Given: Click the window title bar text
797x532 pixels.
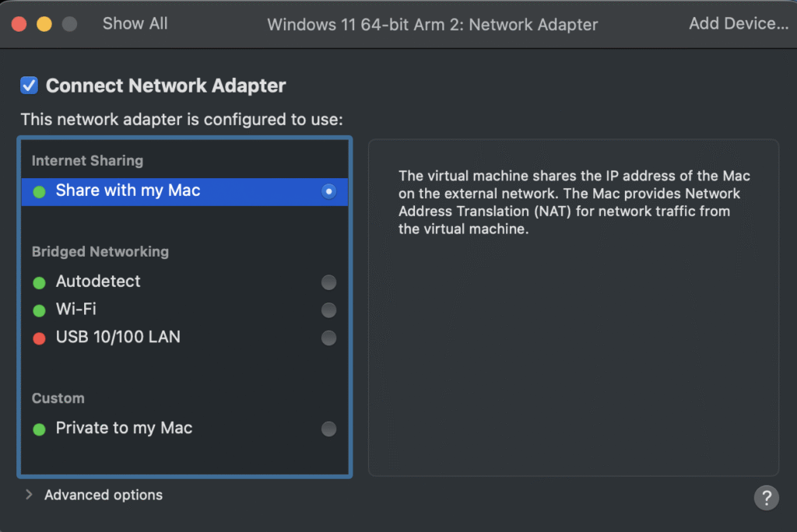Looking at the screenshot, I should [x=432, y=24].
